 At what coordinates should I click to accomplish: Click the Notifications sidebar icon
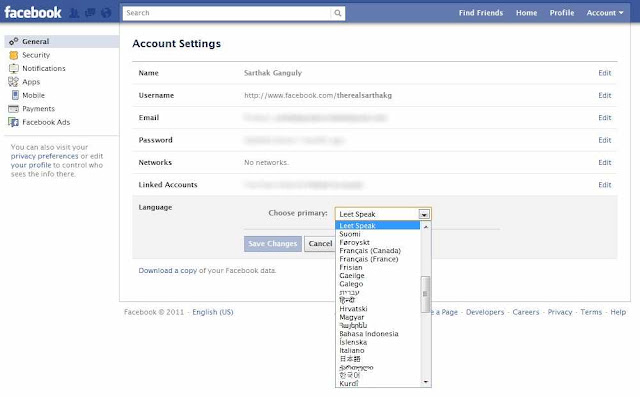[x=13, y=68]
